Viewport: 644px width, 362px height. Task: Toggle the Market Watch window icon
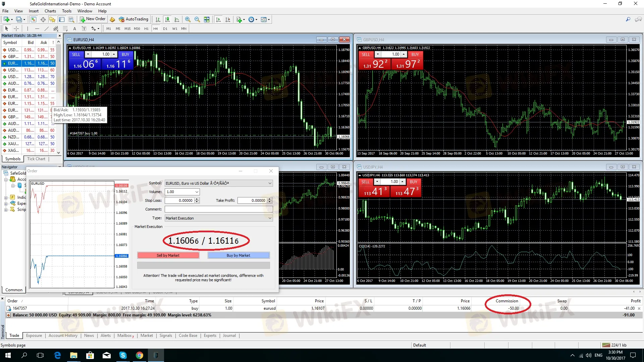(x=33, y=19)
